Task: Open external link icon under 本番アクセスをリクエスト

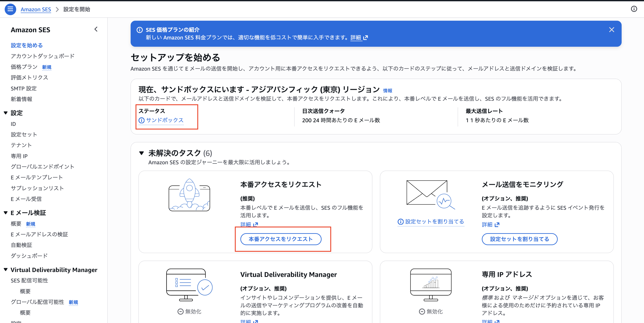Action: click(x=256, y=224)
